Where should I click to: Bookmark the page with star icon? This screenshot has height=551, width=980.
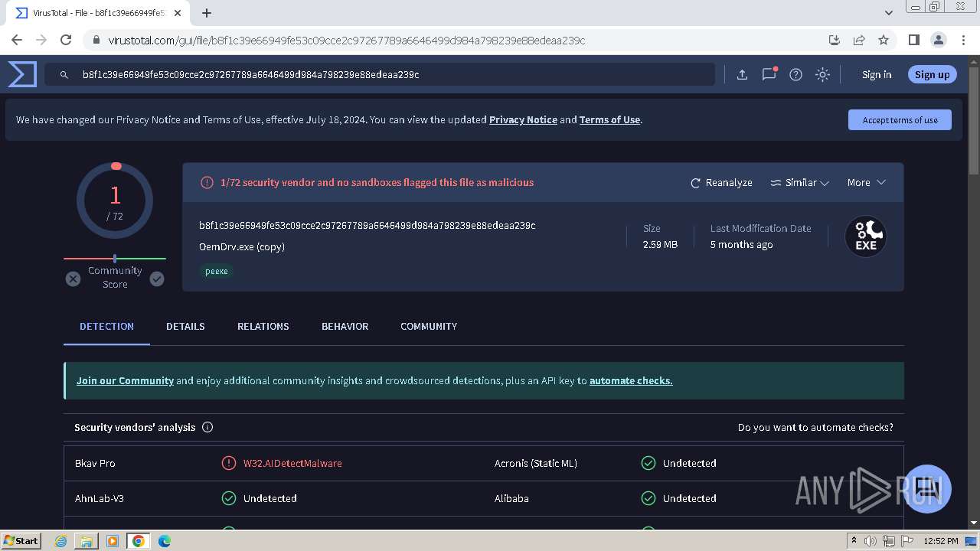click(x=884, y=40)
